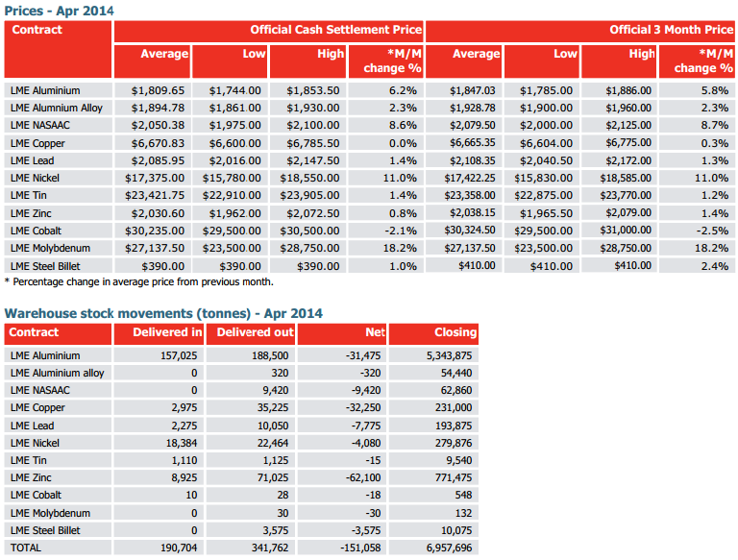Select the -2.5% change cell
The image size is (738, 560).
point(712,231)
